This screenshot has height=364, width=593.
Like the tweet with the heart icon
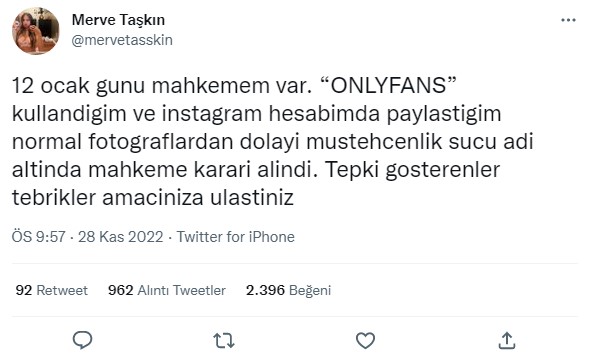[x=365, y=341]
